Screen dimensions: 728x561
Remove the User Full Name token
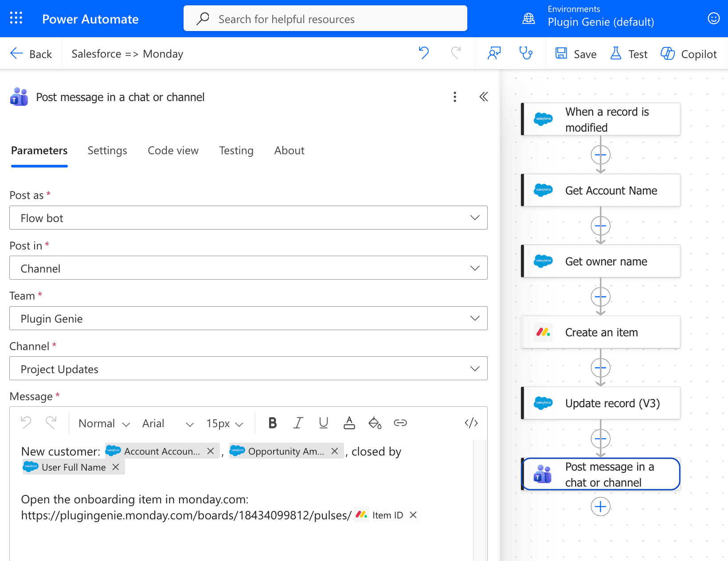(x=116, y=467)
